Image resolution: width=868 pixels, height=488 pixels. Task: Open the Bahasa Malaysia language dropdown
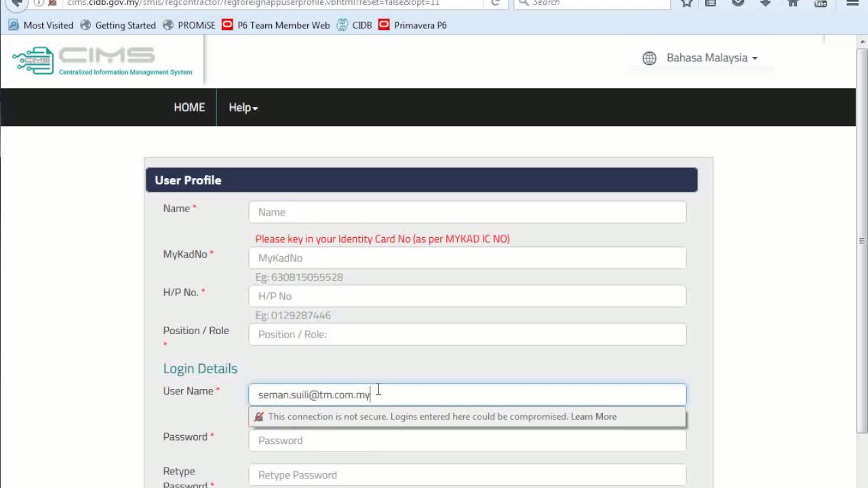pos(711,58)
